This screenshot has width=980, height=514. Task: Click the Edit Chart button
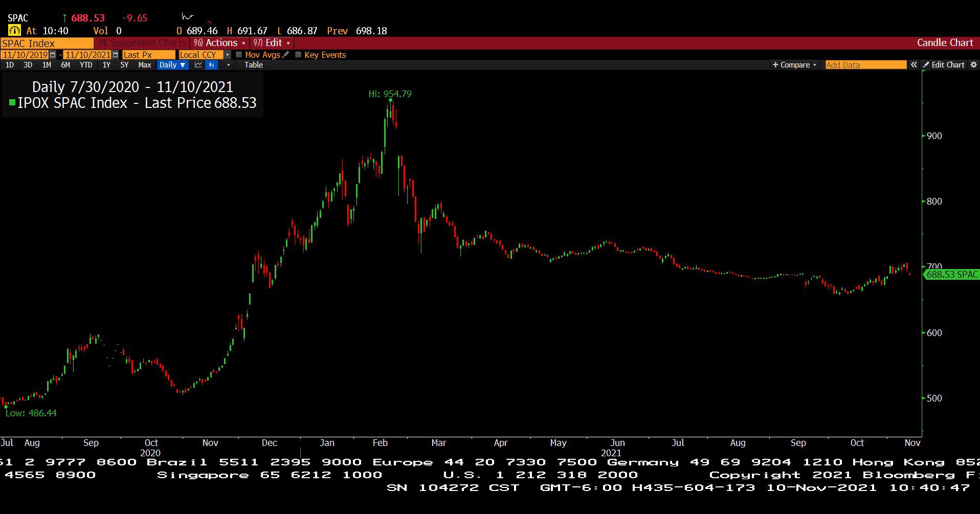(944, 65)
